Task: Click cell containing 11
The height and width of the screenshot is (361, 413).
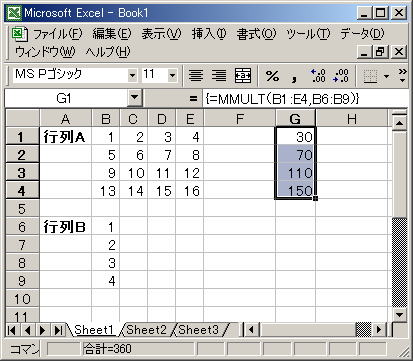Action: [x=161, y=173]
